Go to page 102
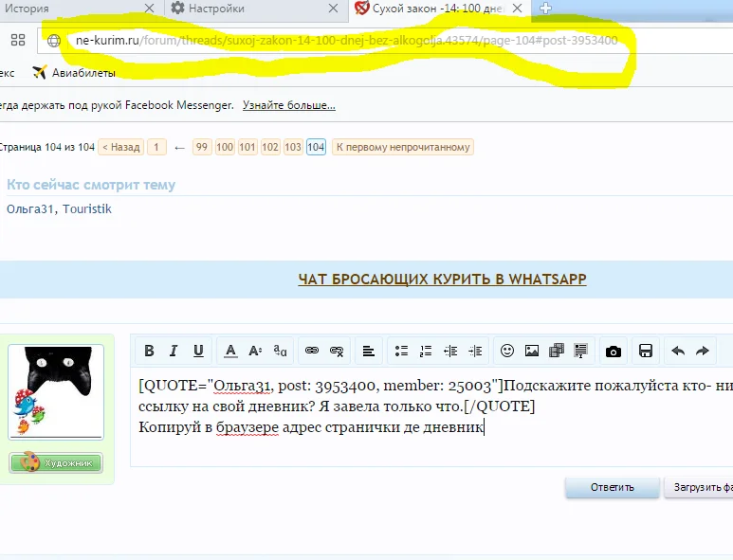 pos(270,147)
